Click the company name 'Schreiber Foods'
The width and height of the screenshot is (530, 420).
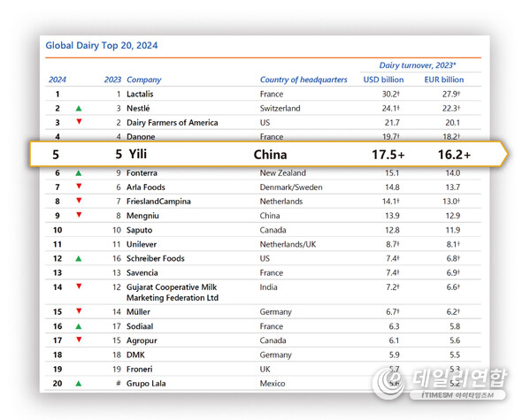point(156,258)
